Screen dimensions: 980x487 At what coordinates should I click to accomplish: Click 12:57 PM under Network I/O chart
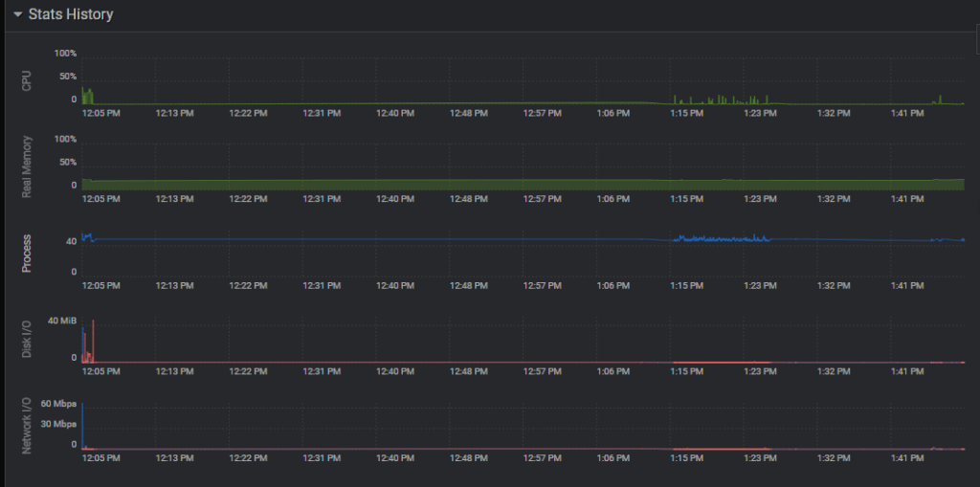(543, 457)
